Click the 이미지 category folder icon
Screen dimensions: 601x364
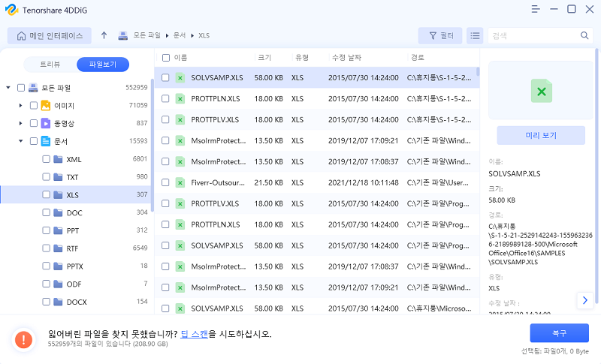pos(45,105)
